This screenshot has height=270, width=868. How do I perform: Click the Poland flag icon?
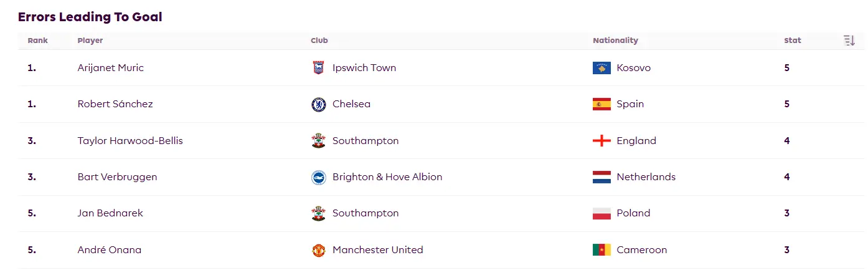coord(601,213)
